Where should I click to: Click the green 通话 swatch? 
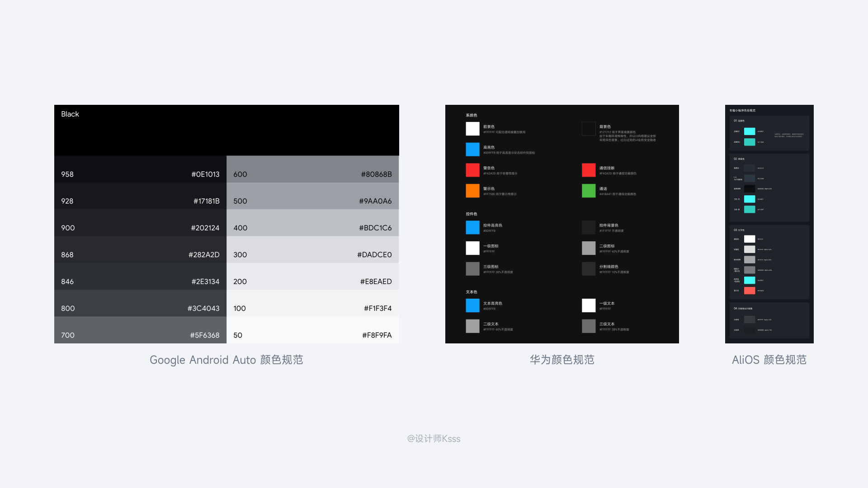pyautogui.click(x=589, y=191)
